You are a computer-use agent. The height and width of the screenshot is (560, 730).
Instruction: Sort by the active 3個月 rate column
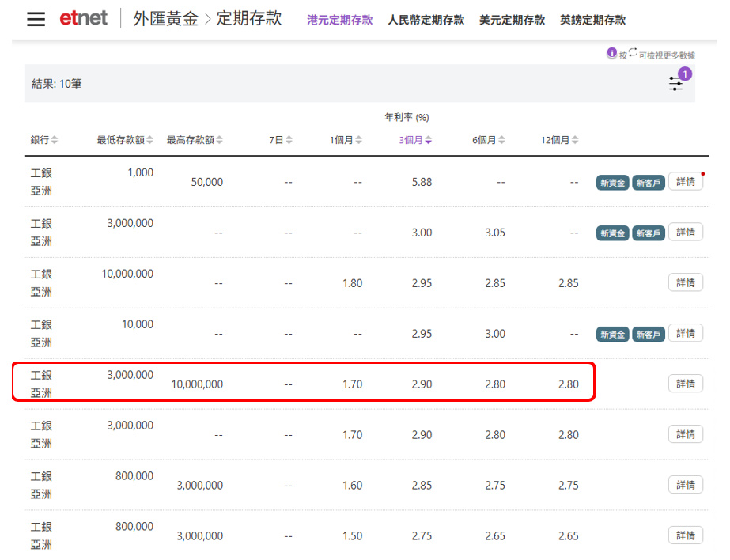coord(414,140)
